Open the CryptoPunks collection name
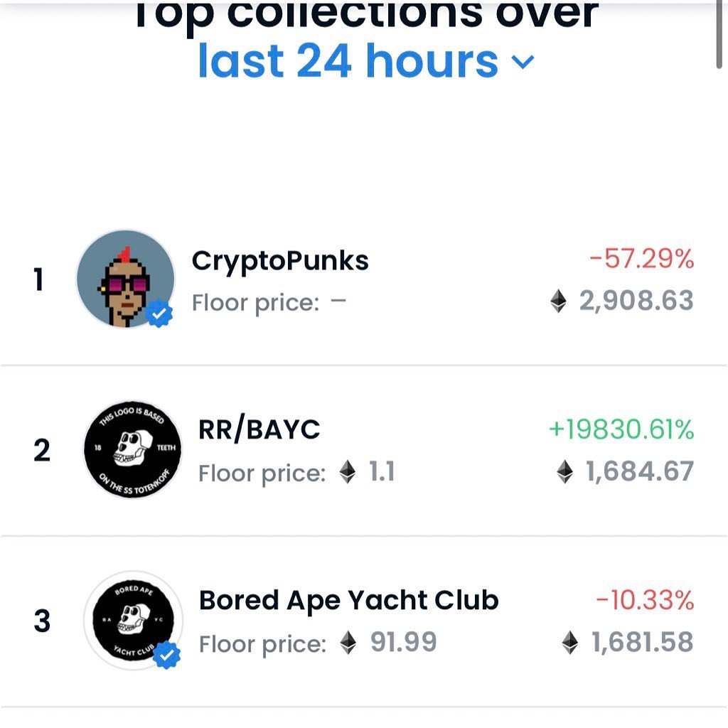 tap(280, 261)
